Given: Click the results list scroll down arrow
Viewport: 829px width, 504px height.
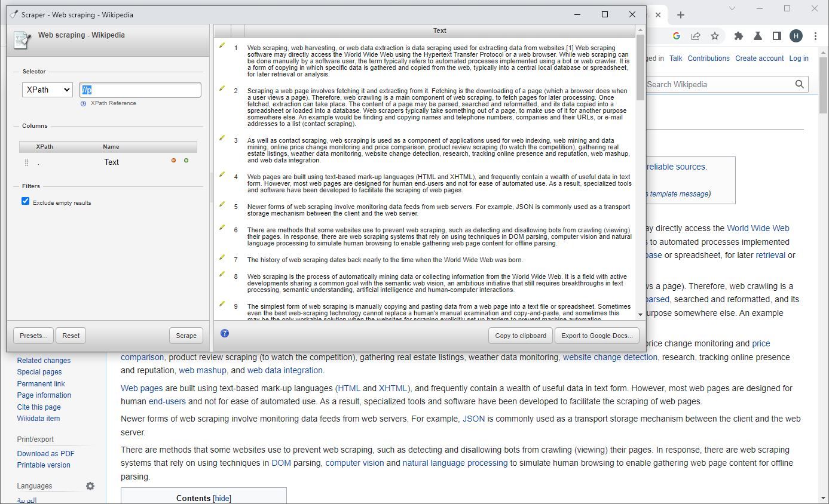Looking at the screenshot, I should click(x=641, y=315).
